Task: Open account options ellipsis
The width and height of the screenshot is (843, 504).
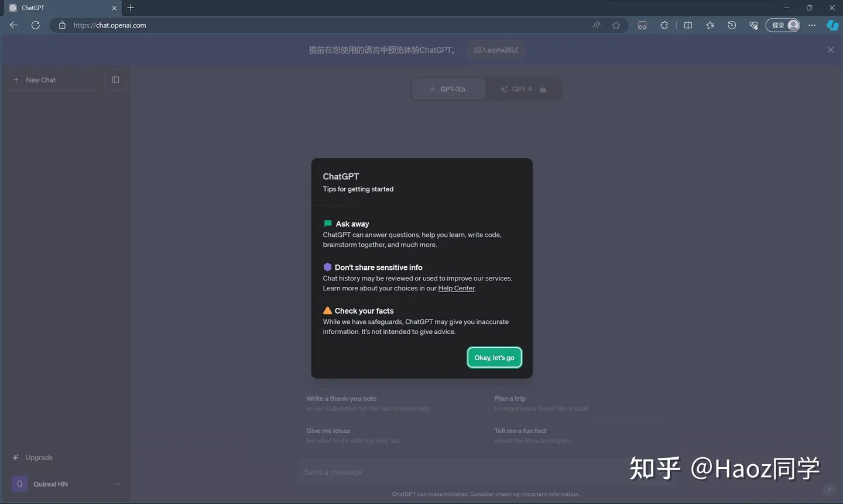Action: pos(116,484)
